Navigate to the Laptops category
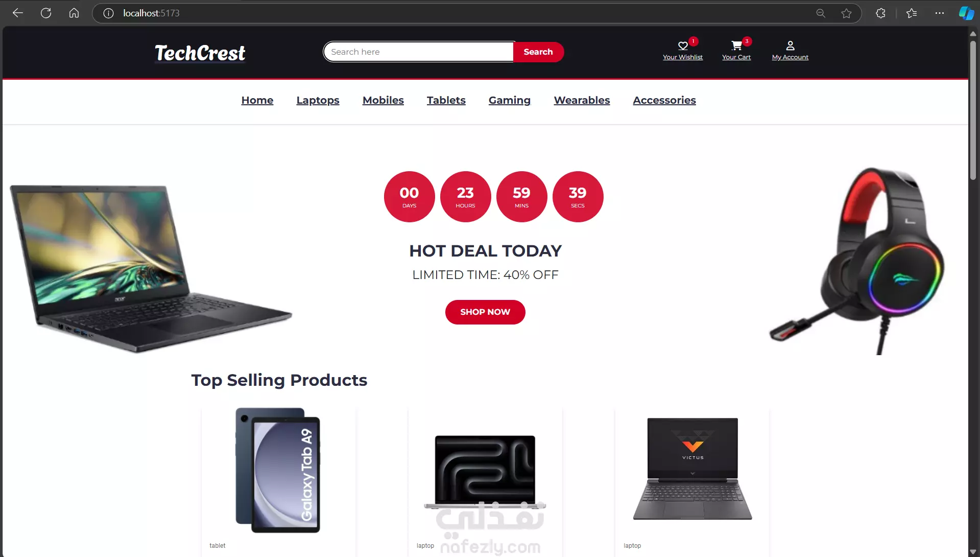Viewport: 980px width, 557px height. [x=318, y=100]
